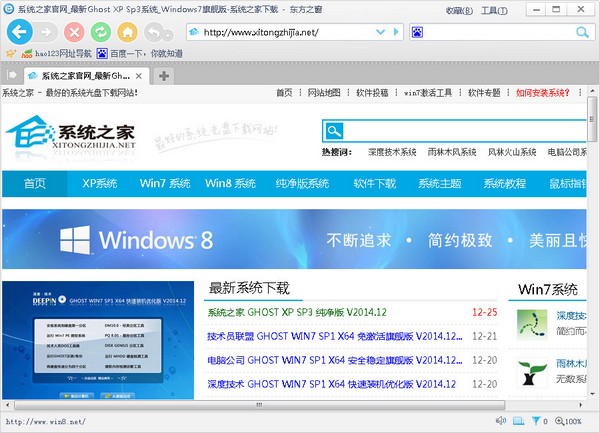Focus the browser search input field
Image resolution: width=600 pixels, height=433 pixels.
499,32
